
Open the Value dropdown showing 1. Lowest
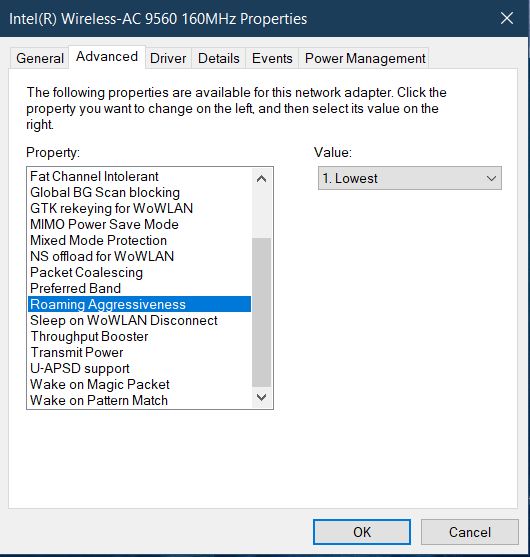[x=410, y=178]
